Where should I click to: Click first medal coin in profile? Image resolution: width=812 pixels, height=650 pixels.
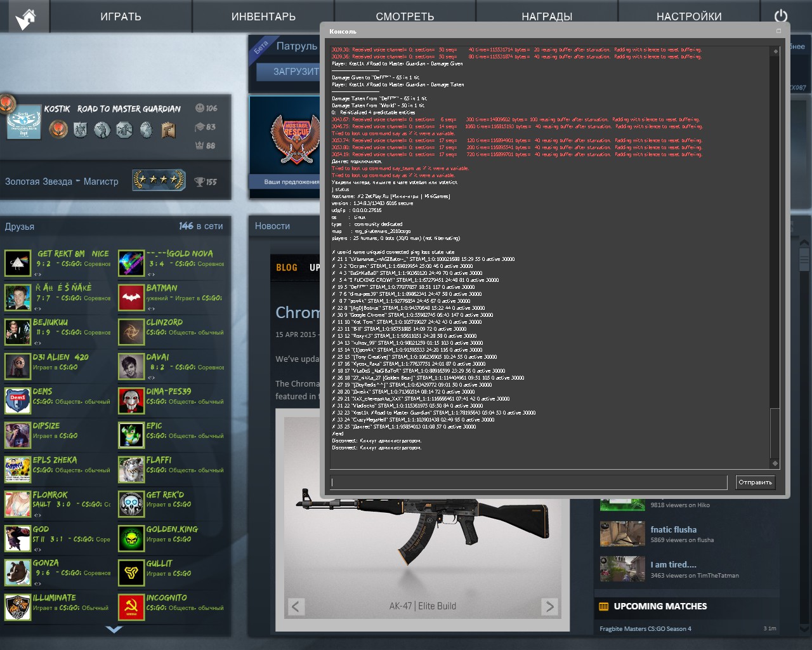click(58, 129)
